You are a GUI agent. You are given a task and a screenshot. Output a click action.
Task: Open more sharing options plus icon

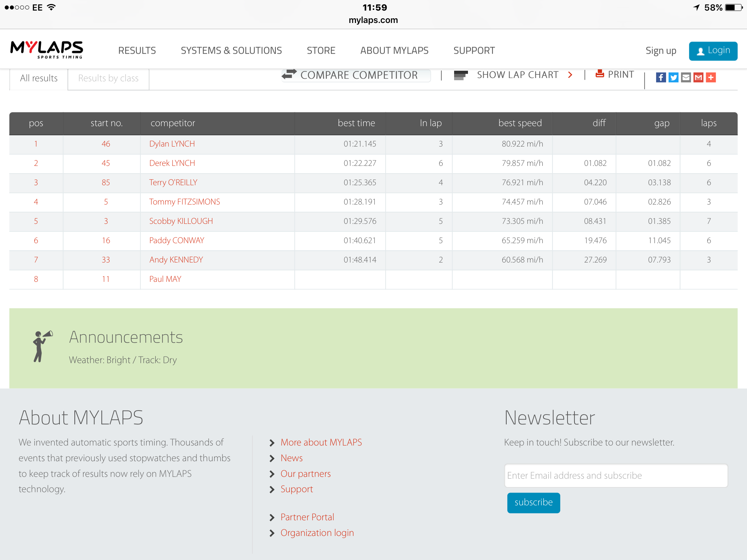point(711,77)
